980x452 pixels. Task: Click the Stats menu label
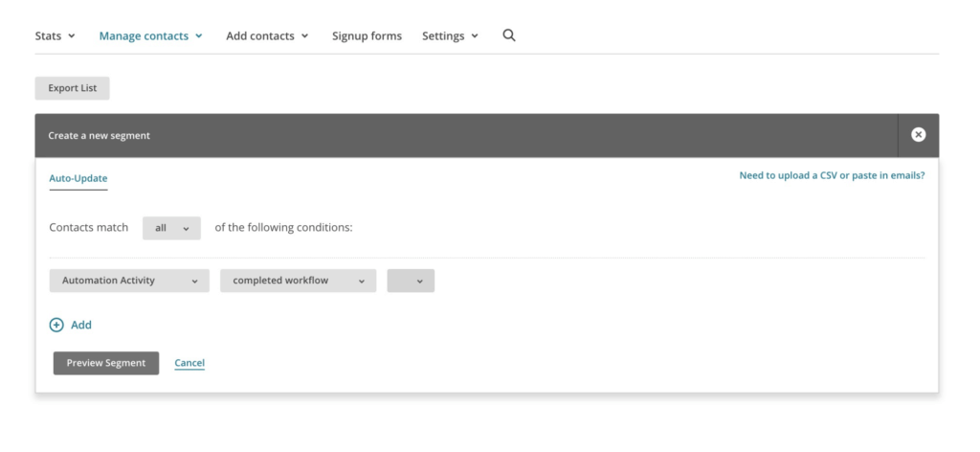(x=48, y=36)
